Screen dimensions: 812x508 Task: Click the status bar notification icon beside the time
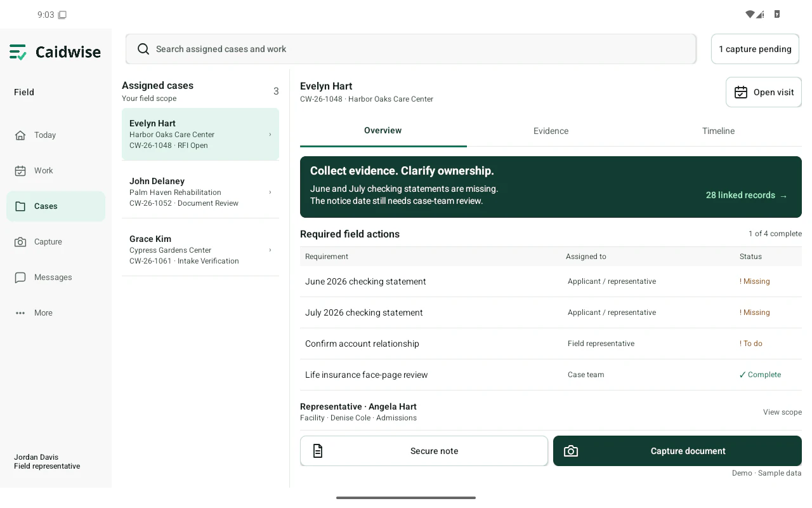tap(62, 15)
